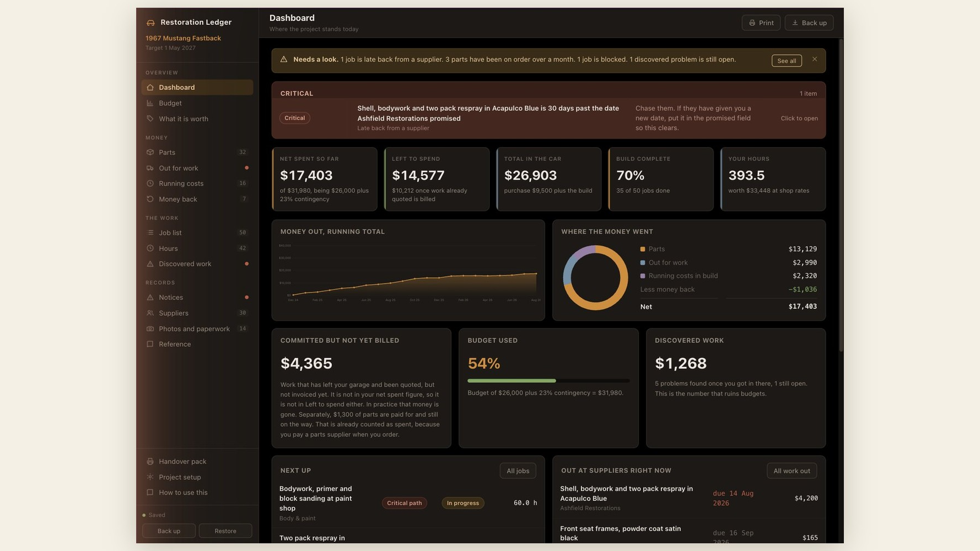
Task: Click the All work out button
Action: coord(791,471)
